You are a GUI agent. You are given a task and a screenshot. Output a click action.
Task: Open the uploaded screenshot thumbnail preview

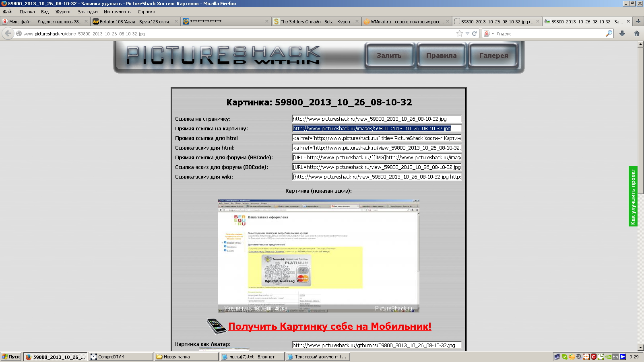[318, 256]
